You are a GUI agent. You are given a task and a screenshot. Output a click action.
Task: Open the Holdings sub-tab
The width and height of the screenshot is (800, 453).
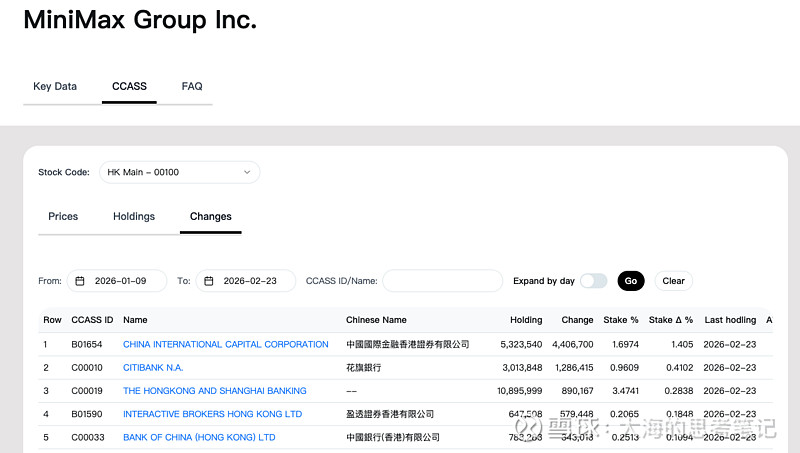tap(134, 216)
